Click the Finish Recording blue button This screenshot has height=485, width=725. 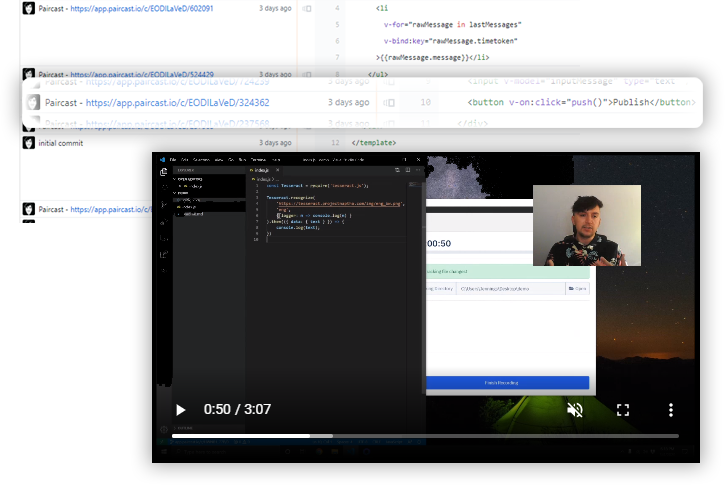tap(507, 383)
